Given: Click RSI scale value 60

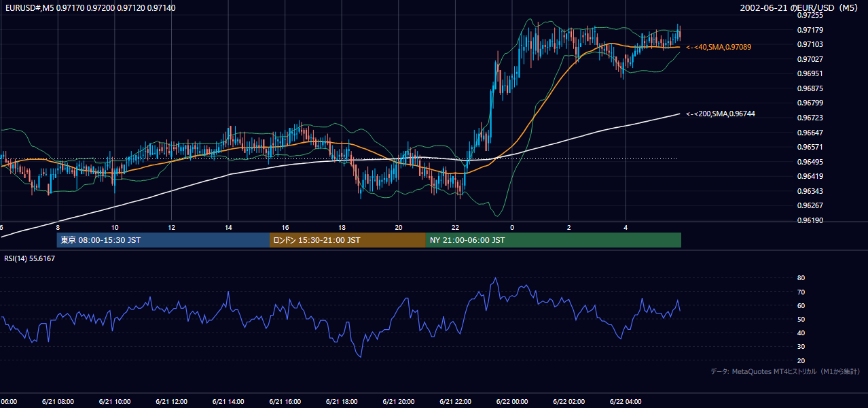Looking at the screenshot, I should click(801, 305).
